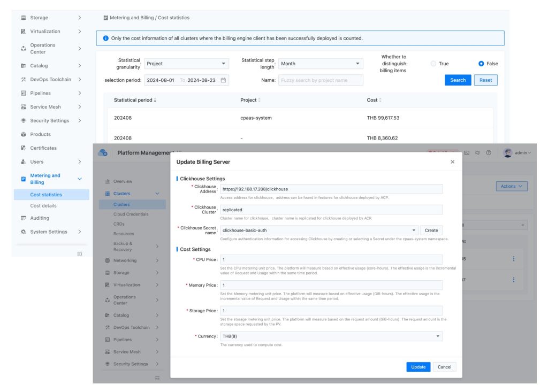This screenshot has width=548, height=392.
Task: Click the Search button
Action: [458, 80]
